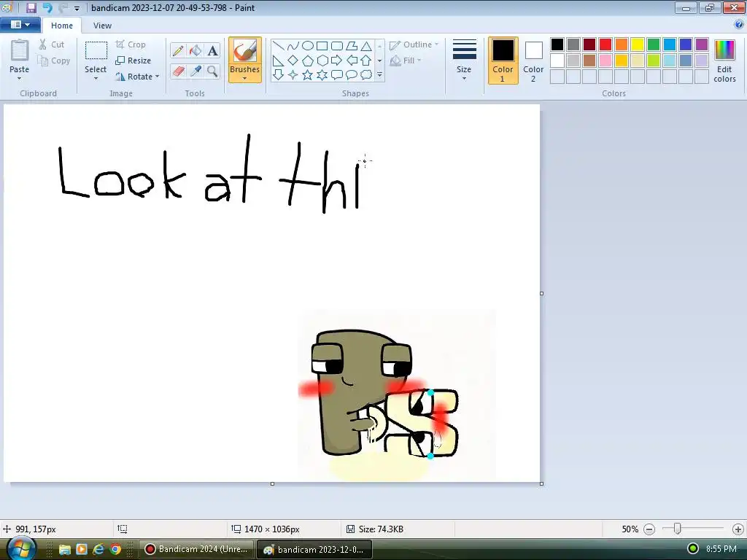Viewport: 747px width, 560px height.
Task: Choose the Rectangle shape
Action: (x=322, y=46)
